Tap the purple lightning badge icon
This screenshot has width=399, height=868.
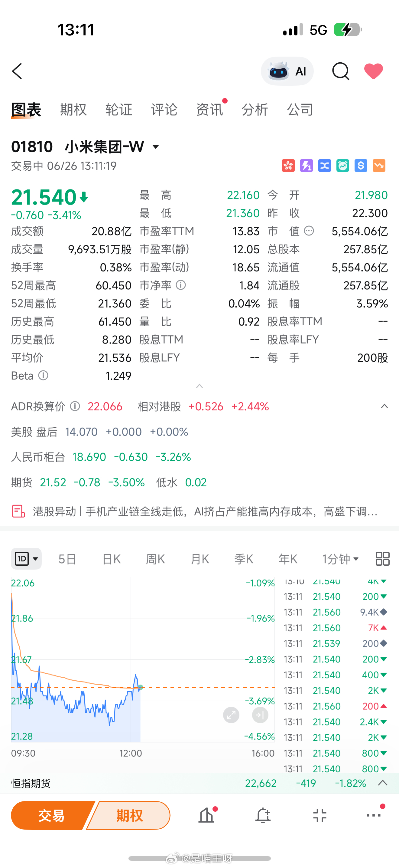tap(307, 166)
